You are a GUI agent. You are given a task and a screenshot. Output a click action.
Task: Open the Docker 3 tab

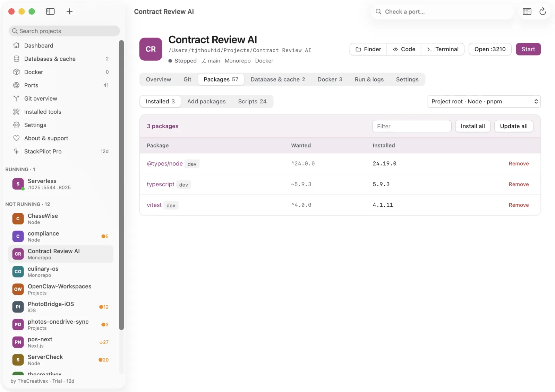click(330, 79)
